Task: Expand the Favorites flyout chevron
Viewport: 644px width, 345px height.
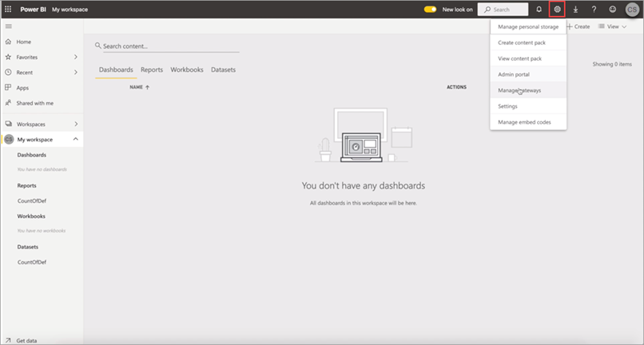Action: [x=75, y=57]
